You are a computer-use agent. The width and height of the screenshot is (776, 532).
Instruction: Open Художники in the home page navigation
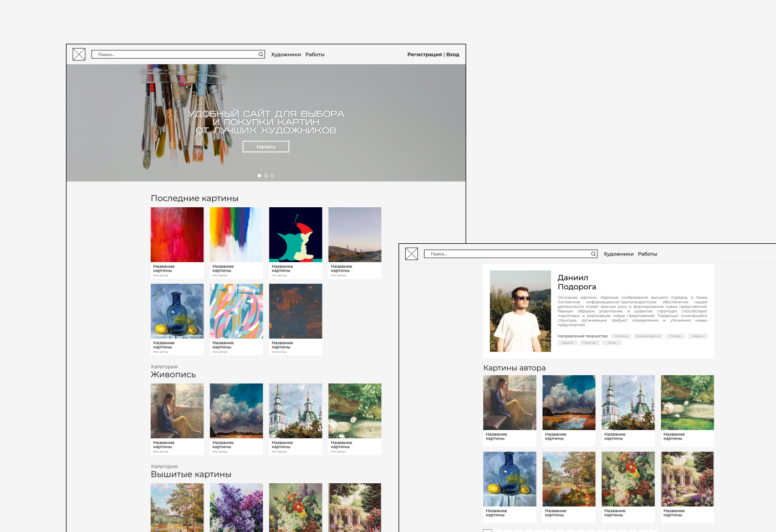286,54
